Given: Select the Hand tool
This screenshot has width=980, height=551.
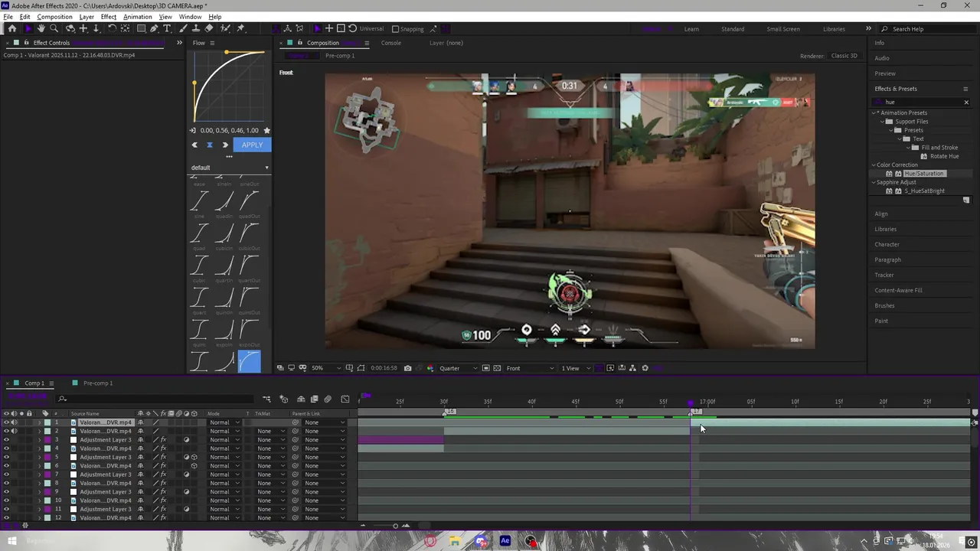Looking at the screenshot, I should (x=41, y=28).
